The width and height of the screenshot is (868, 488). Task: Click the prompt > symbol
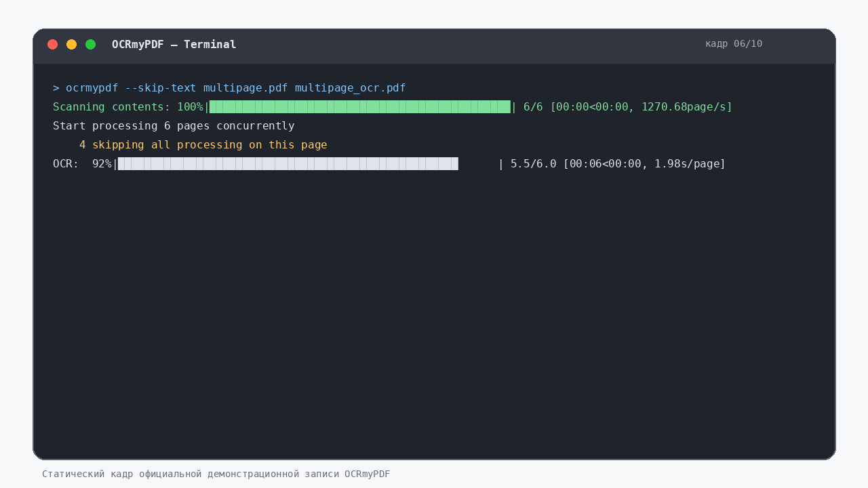coord(56,88)
